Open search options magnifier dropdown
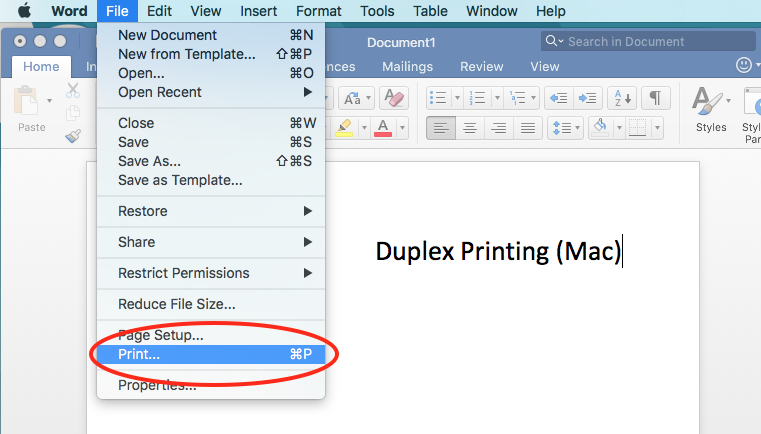Screen dimensions: 761x434 point(554,41)
